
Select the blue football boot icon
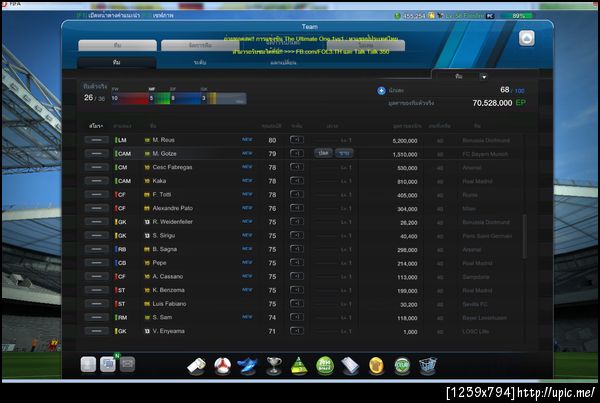[x=248, y=365]
